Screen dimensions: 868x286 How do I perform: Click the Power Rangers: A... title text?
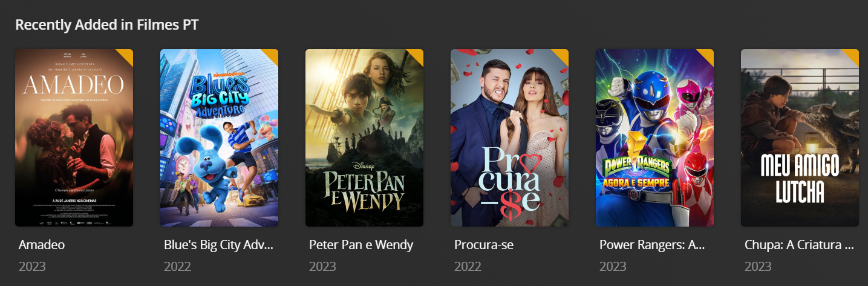652,245
